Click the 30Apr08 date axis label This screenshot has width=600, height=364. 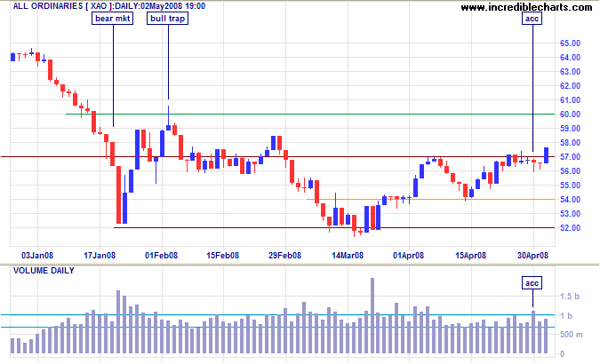[532, 256]
